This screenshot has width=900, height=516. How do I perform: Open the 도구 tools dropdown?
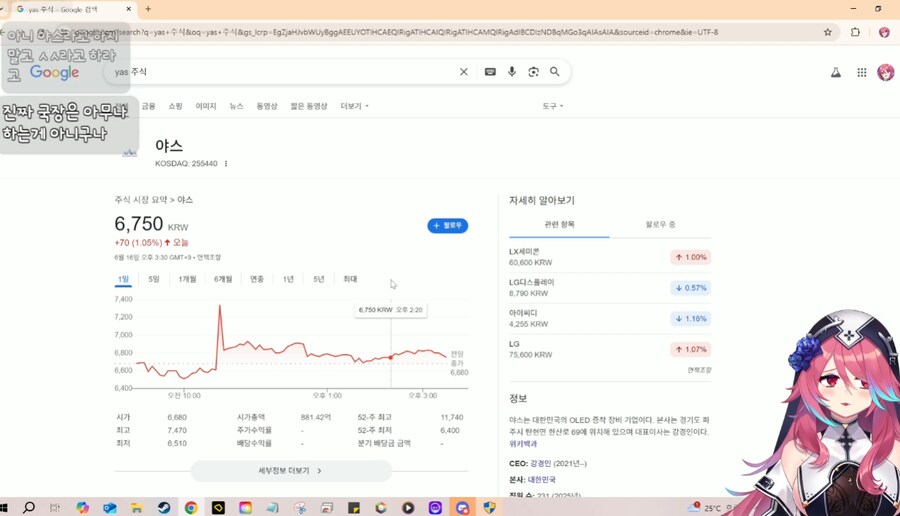[553, 106]
